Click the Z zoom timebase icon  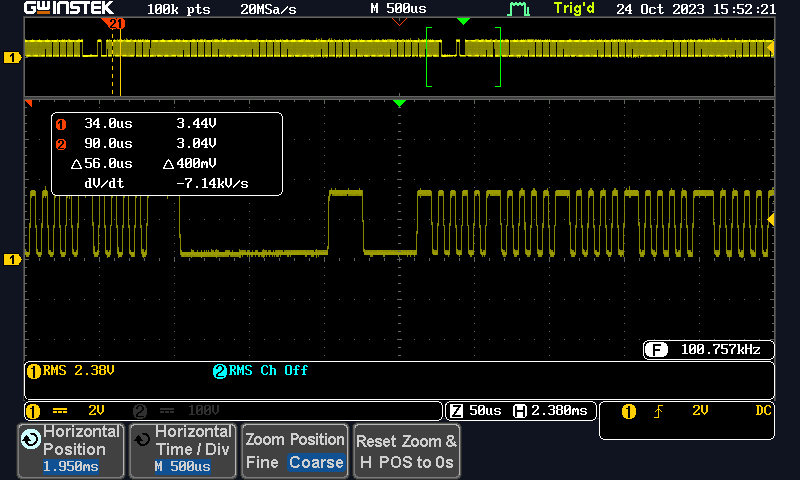pos(456,411)
